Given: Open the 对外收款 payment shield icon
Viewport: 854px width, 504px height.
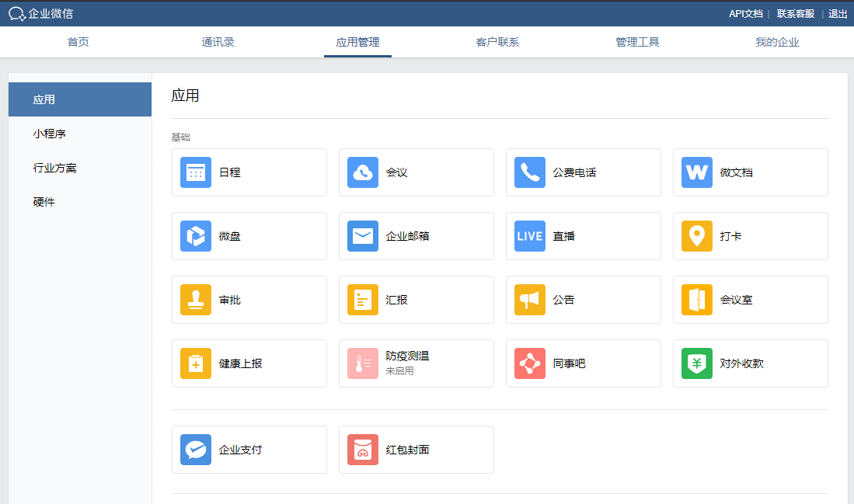Looking at the screenshot, I should pyautogui.click(x=697, y=363).
